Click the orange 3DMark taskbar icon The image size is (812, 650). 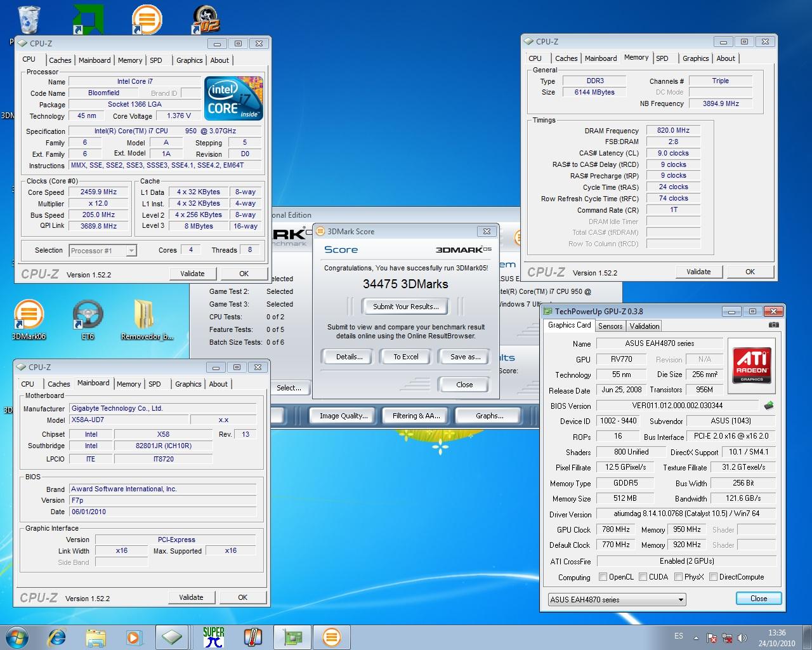[332, 637]
